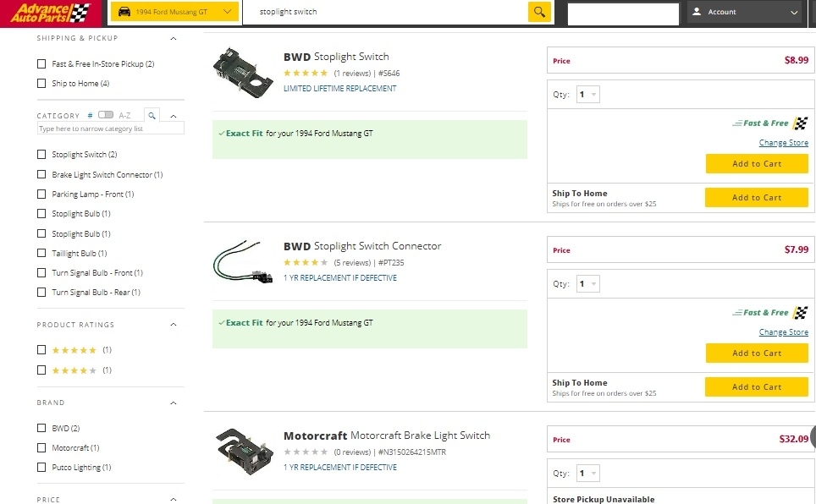
Task: Open the Stoplight Switch Connector product image
Action: coord(243,260)
